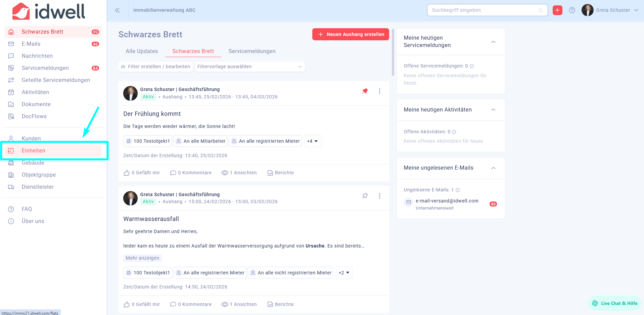The image size is (644, 315).
Task: Expand the +2 recipients dropdown
Action: pos(344,273)
